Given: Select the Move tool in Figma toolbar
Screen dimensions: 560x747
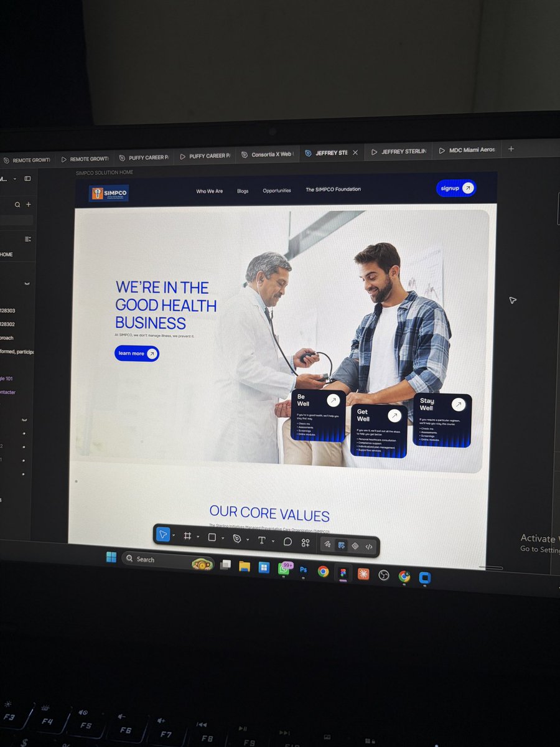Looking at the screenshot, I should 163,535.
